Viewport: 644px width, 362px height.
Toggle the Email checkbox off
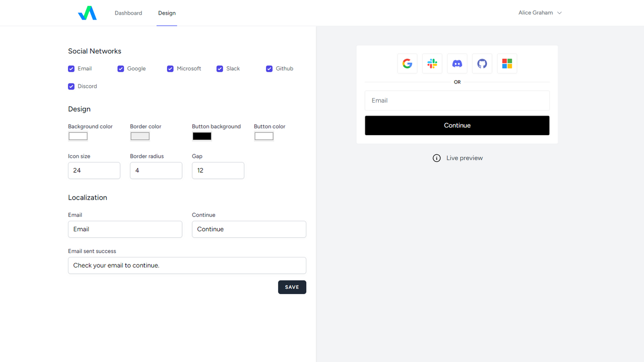point(71,68)
